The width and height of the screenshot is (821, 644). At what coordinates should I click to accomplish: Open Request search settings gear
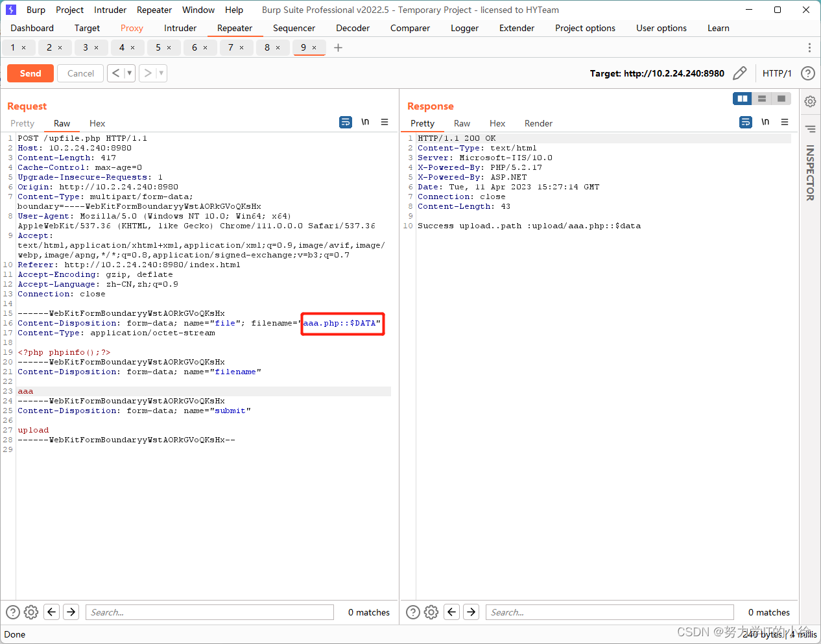click(31, 612)
